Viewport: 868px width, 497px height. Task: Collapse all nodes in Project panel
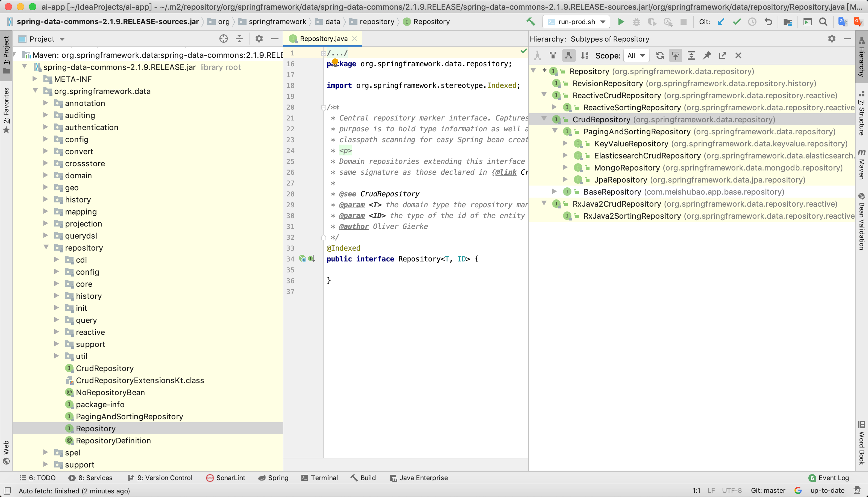click(239, 39)
